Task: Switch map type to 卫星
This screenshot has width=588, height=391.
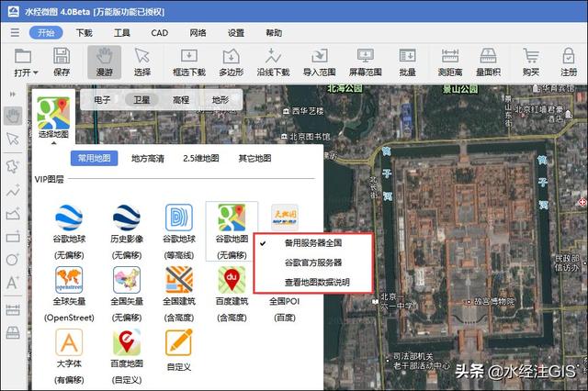Action: (141, 100)
